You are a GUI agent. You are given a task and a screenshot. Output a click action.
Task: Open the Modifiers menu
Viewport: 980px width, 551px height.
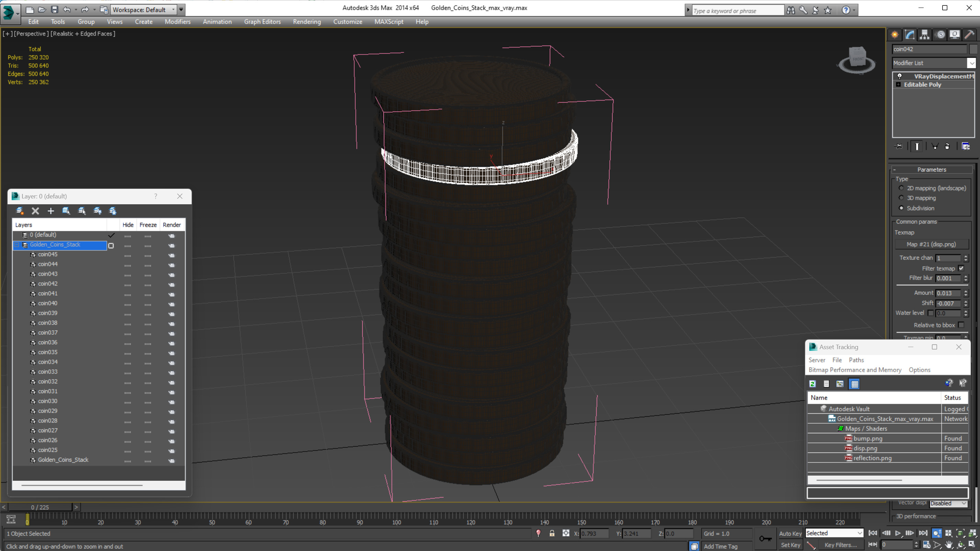[178, 22]
